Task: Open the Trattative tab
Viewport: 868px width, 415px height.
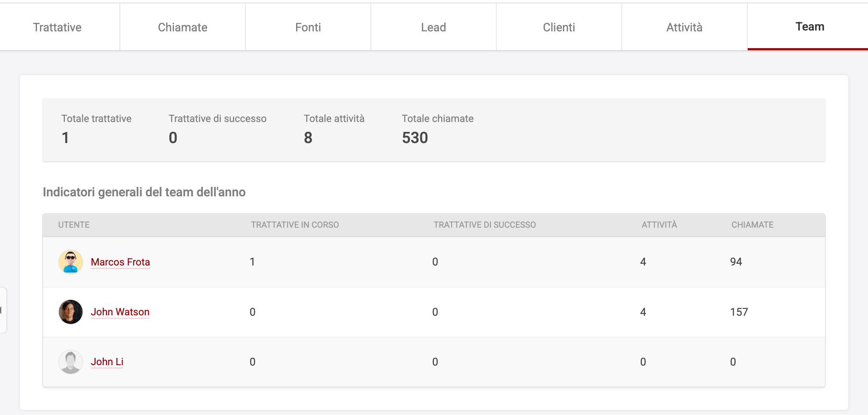Action: pos(57,27)
